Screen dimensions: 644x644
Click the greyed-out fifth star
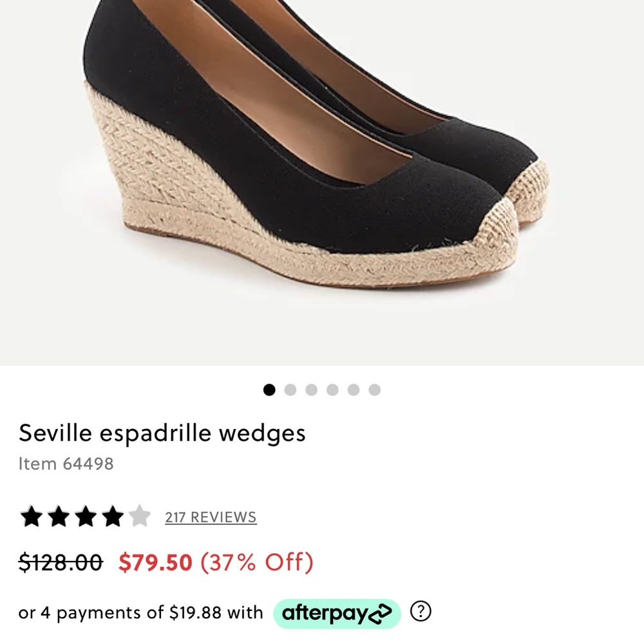click(x=140, y=516)
